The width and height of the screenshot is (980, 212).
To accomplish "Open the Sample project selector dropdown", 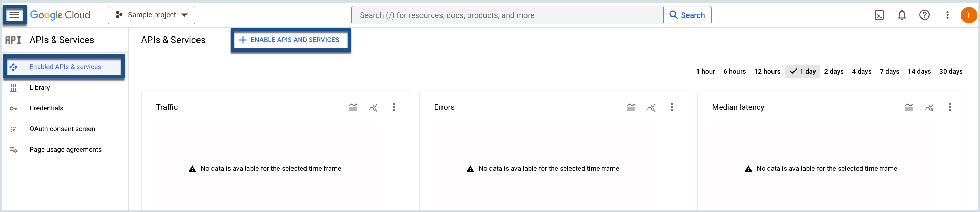I will (151, 15).
